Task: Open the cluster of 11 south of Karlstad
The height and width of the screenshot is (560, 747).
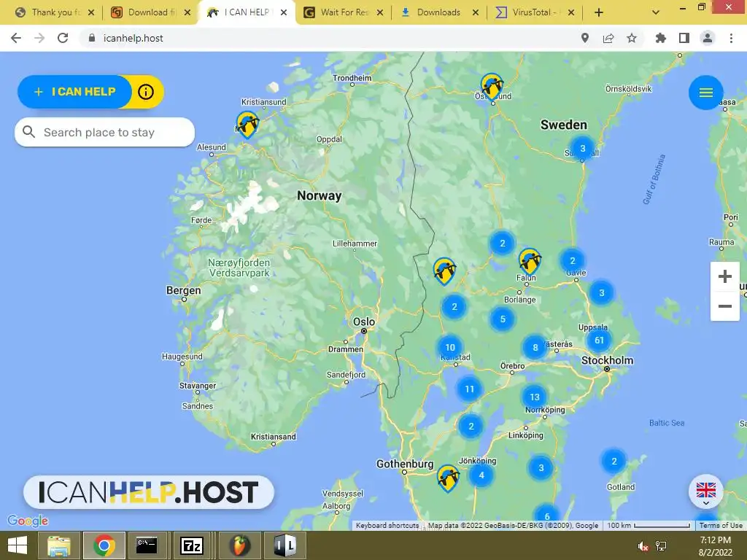Action: pos(469,389)
